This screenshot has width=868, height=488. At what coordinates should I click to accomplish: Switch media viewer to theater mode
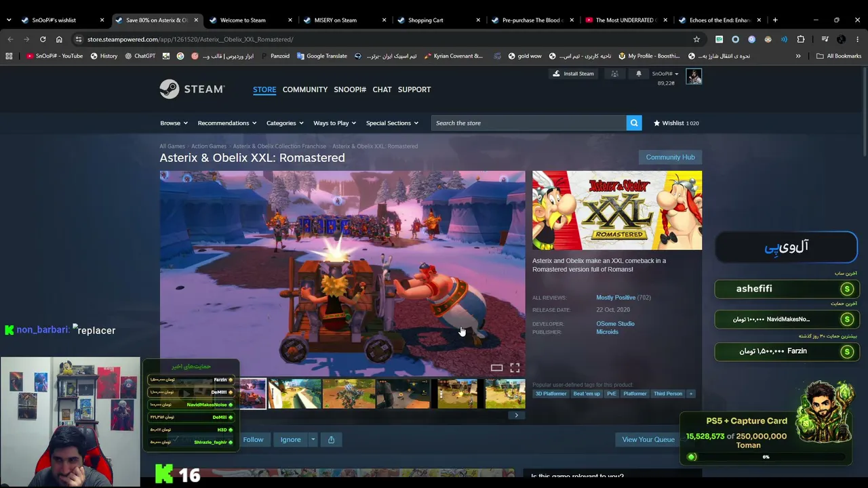click(497, 367)
